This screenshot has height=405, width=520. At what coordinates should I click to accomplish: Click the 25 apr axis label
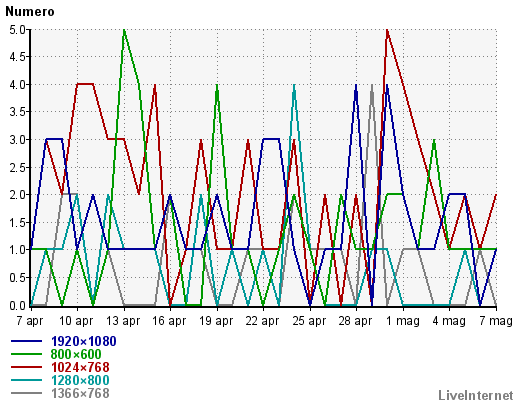(309, 321)
